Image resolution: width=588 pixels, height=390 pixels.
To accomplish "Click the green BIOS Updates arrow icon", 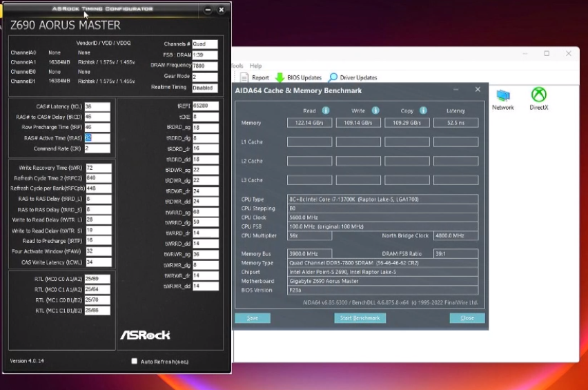I will tap(280, 77).
